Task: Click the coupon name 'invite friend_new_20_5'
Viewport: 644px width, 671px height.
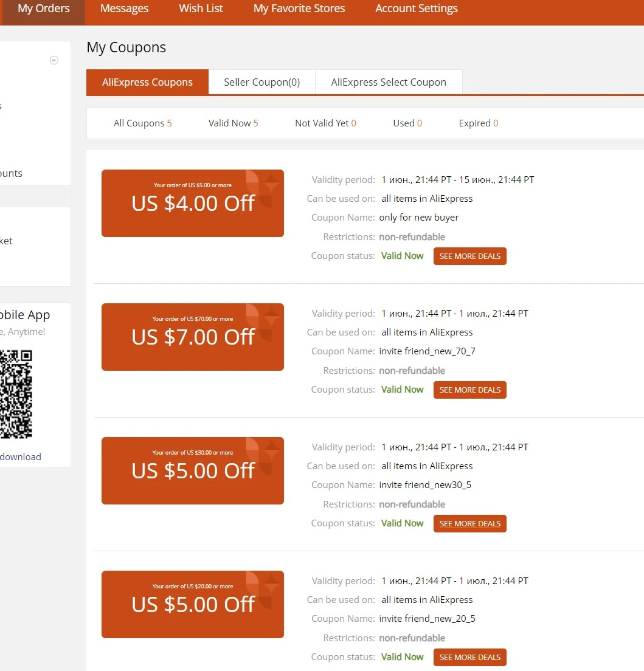Action: [428, 619]
